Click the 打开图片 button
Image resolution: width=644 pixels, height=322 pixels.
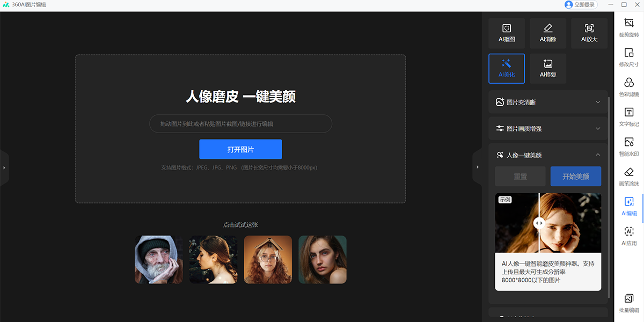point(240,149)
